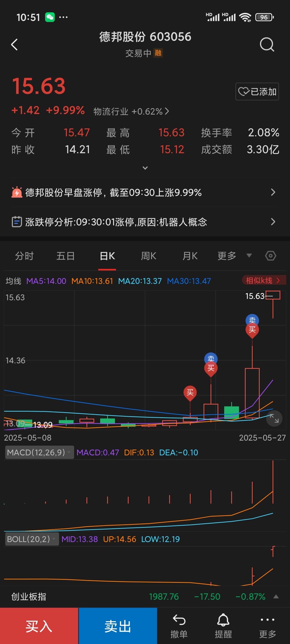Switch to 周K tab

pos(148,256)
